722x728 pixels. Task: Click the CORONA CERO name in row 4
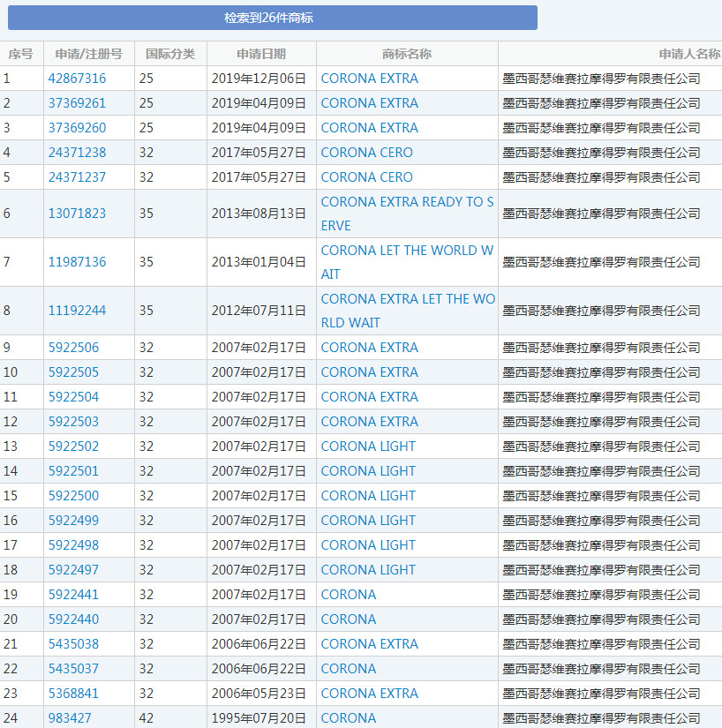click(366, 153)
